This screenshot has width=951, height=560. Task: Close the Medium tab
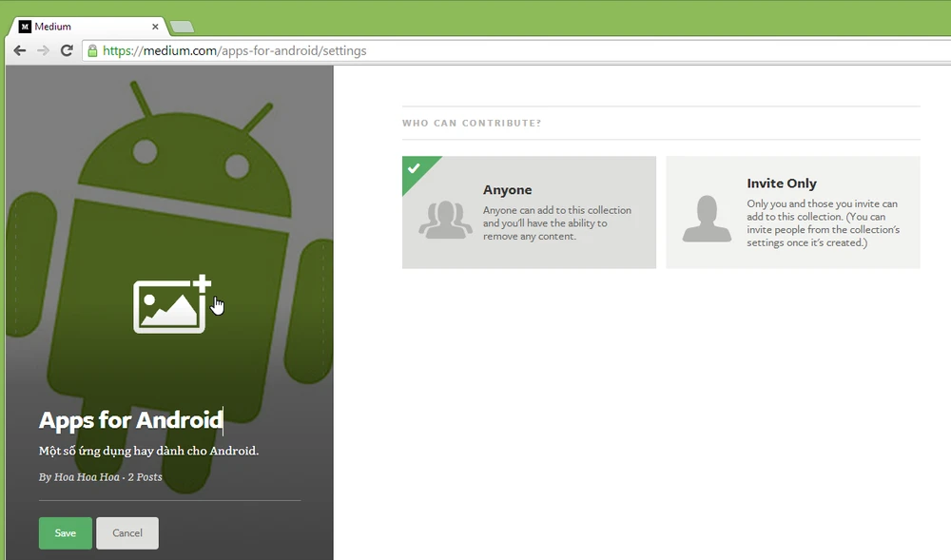click(x=155, y=27)
